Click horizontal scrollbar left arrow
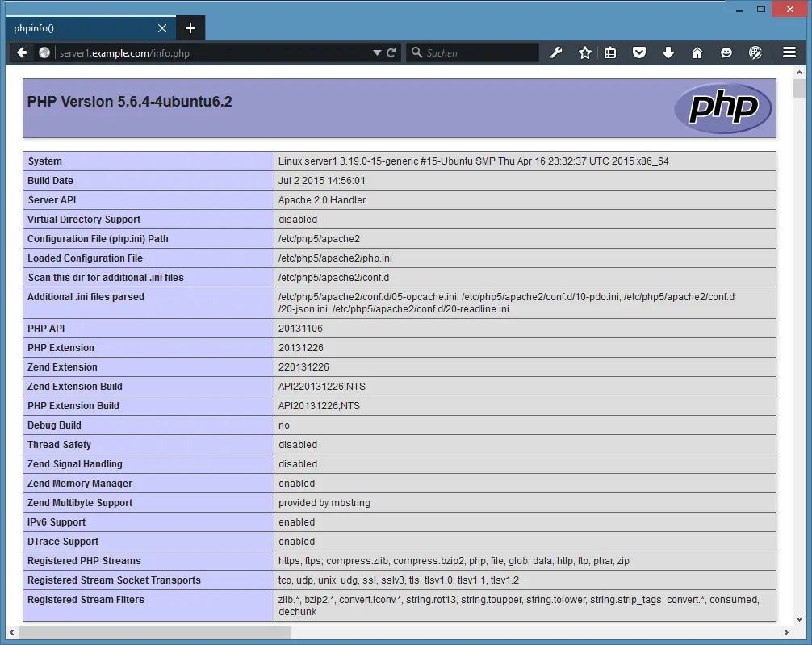The height and width of the screenshot is (645, 812). coord(12,633)
